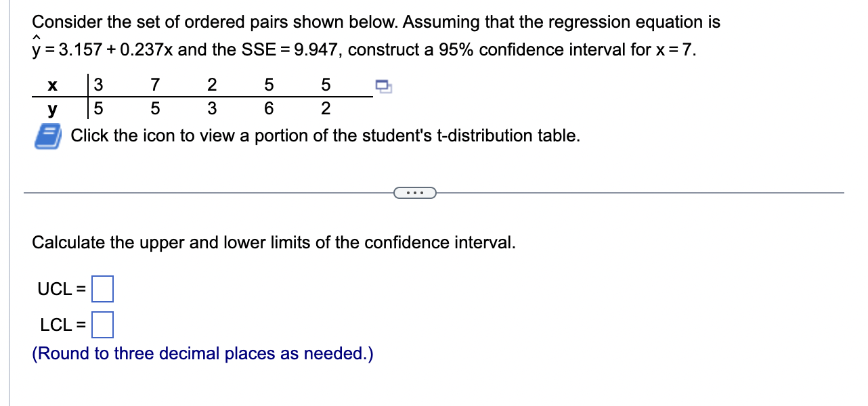Screen dimensions: 868x406
Task: Click the overlapping squares icon above the table
Action: click(383, 85)
